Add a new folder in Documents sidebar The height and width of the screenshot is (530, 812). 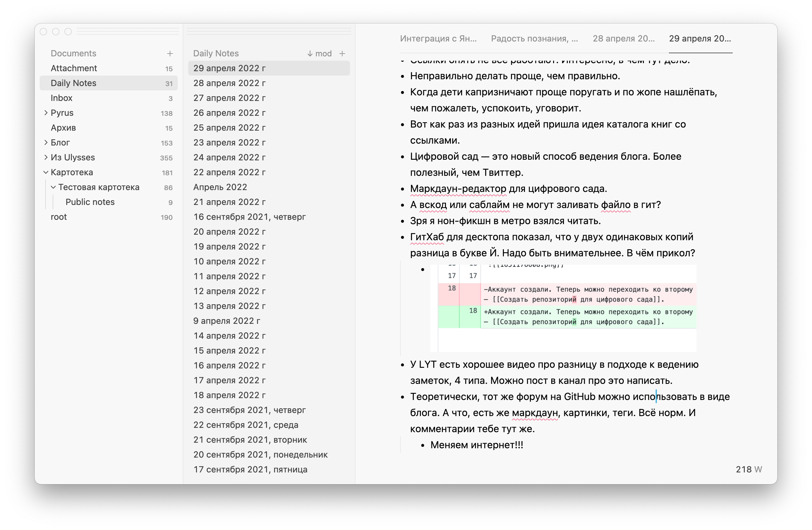click(170, 54)
